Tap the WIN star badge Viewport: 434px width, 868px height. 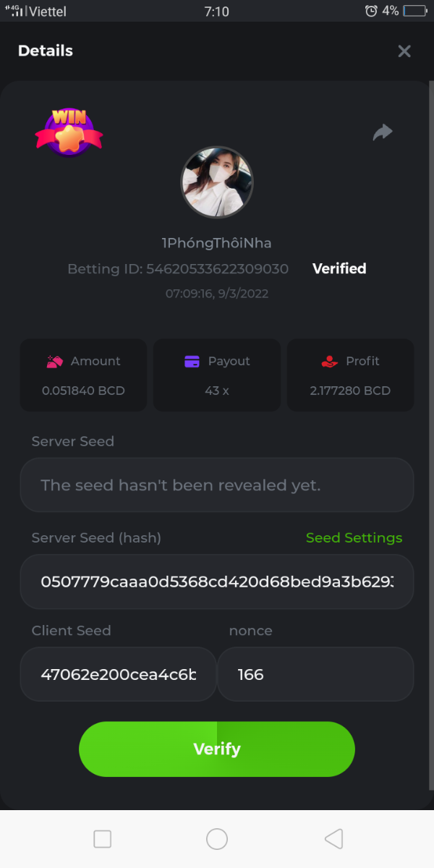[x=69, y=130]
